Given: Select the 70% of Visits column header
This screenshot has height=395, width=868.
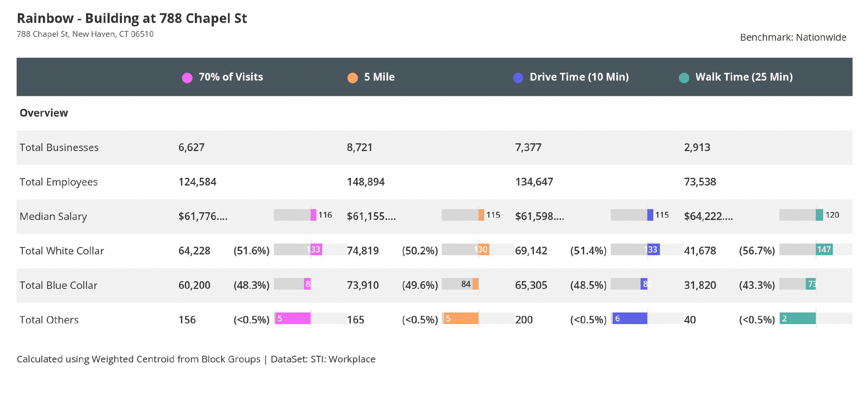Looking at the screenshot, I should click(231, 77).
